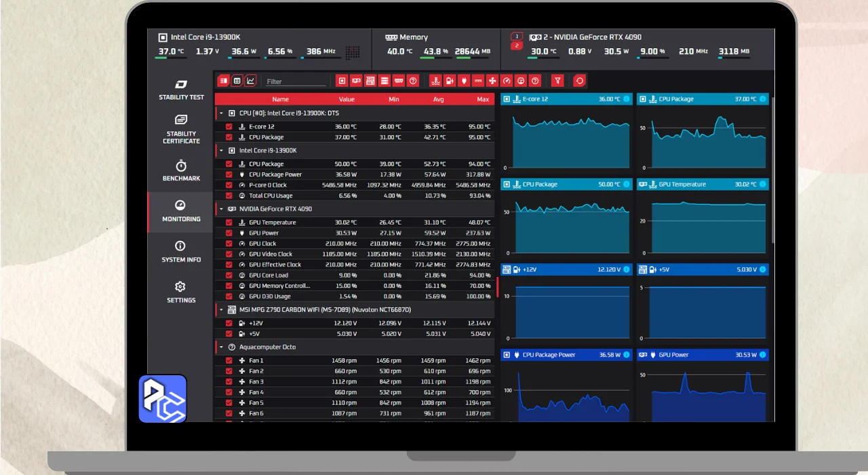Toggle the power plug sensor filter

click(x=464, y=81)
